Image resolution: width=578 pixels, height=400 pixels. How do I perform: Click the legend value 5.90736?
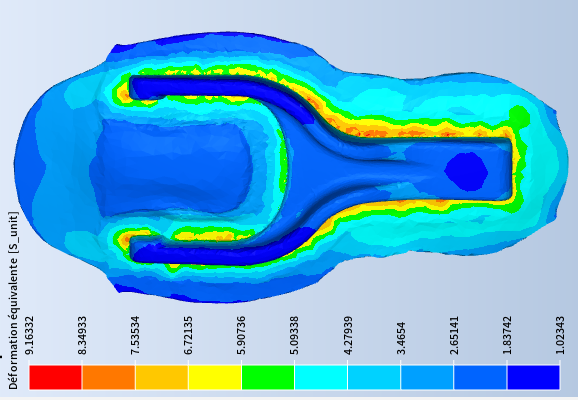click(241, 335)
